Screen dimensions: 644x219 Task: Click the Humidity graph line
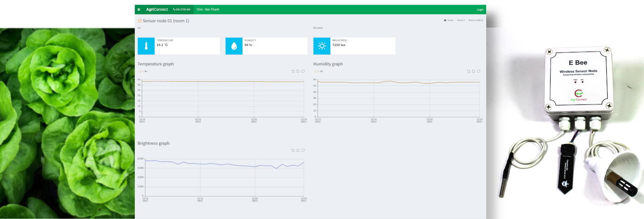(x=399, y=82)
